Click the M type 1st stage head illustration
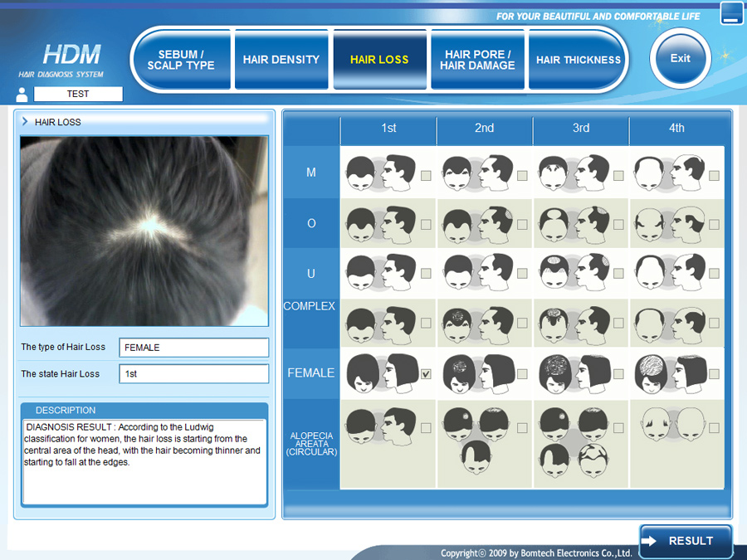747x560 pixels. coord(380,173)
